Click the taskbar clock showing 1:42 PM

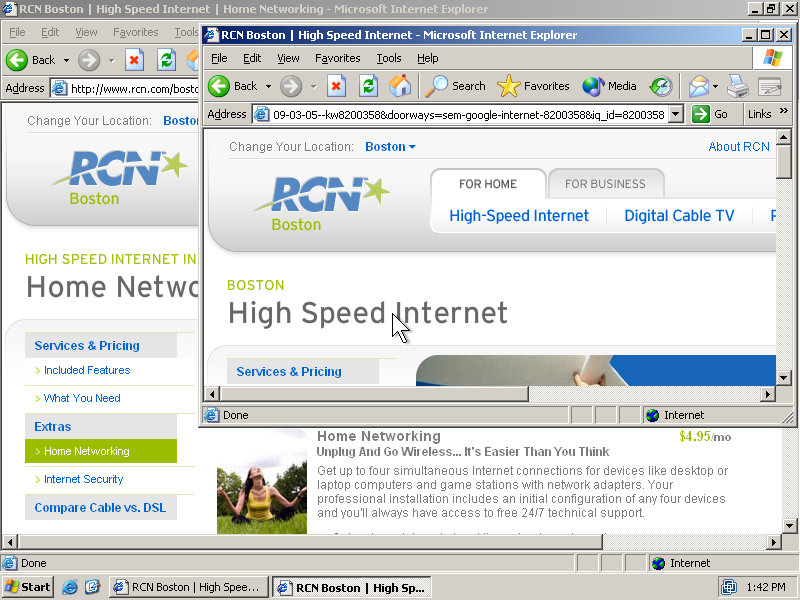[x=766, y=587]
